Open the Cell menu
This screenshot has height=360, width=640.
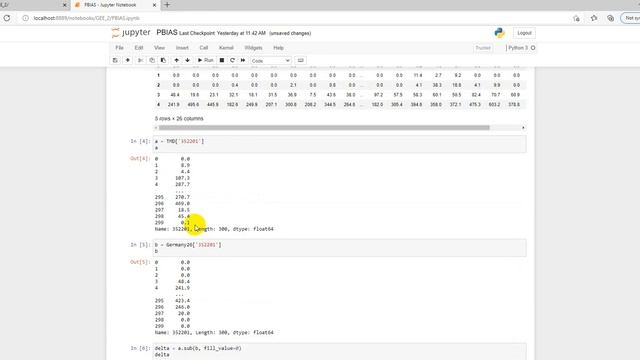204,48
